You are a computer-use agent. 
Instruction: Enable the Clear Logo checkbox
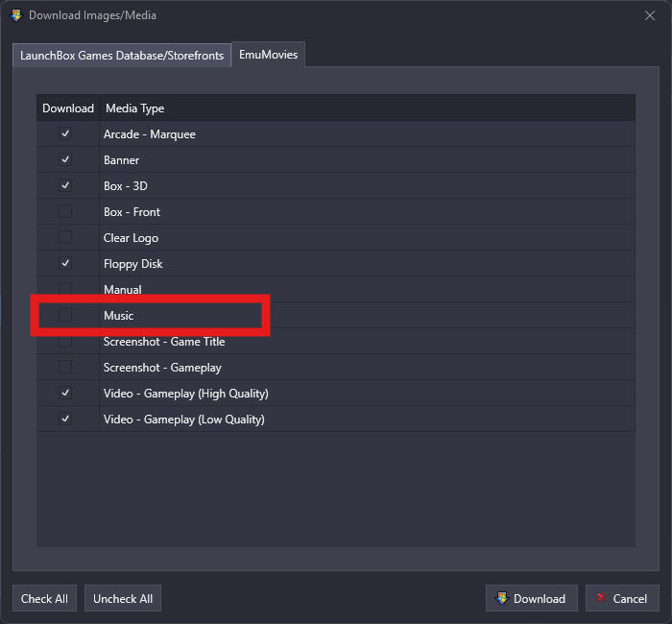[x=65, y=237]
